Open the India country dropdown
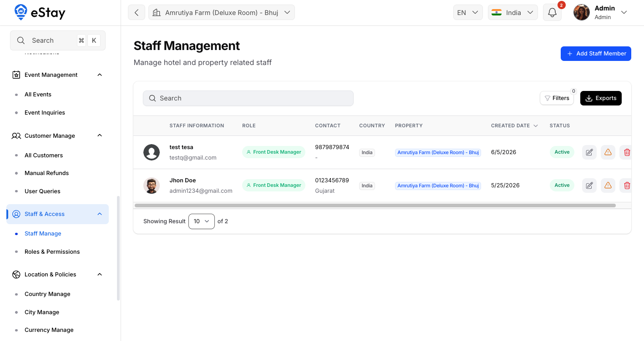Viewport: 644px width, 341px height. click(513, 12)
